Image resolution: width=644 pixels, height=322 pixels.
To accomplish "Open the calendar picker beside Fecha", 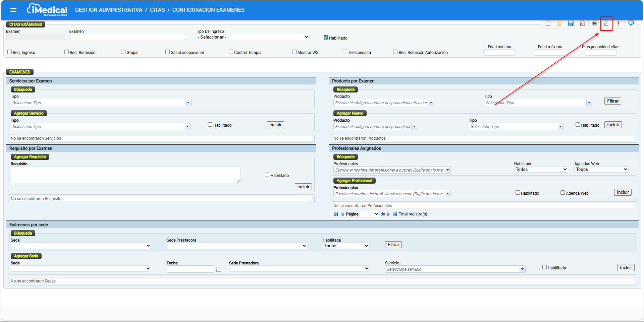I will [218, 269].
